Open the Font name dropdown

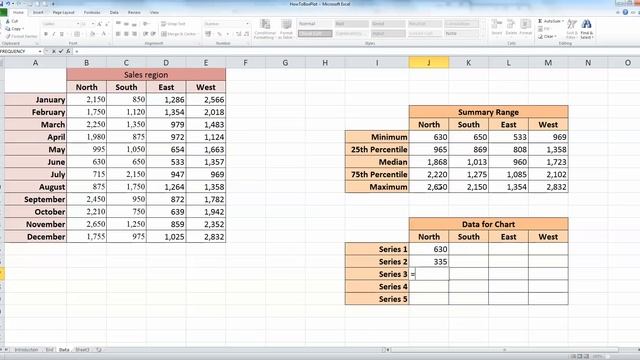[78, 24]
